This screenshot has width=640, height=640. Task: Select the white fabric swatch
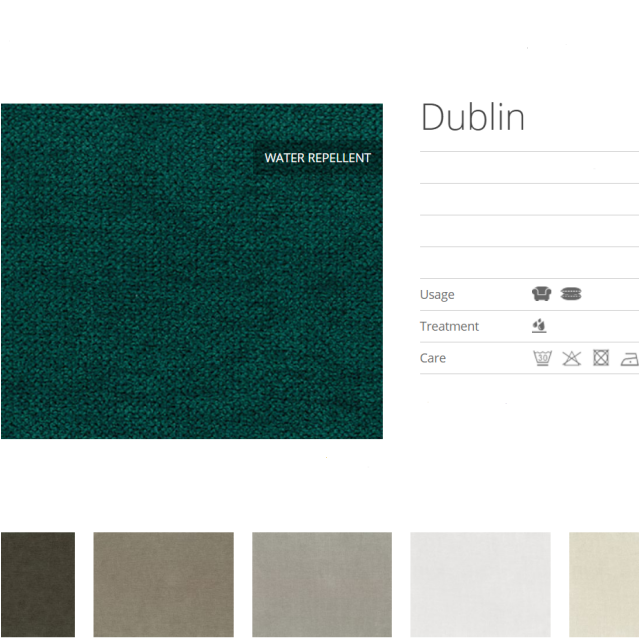pyautogui.click(x=480, y=585)
